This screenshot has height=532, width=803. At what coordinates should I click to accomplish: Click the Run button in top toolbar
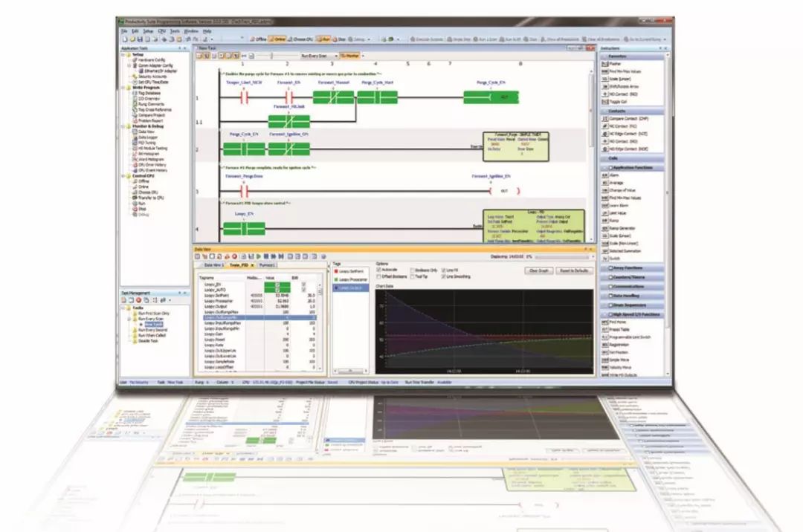click(x=323, y=39)
